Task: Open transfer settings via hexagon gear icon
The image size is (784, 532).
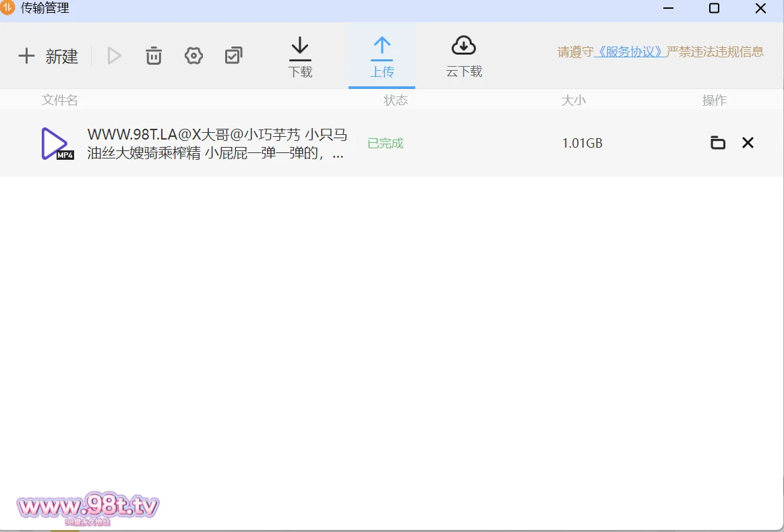Action: coord(193,56)
